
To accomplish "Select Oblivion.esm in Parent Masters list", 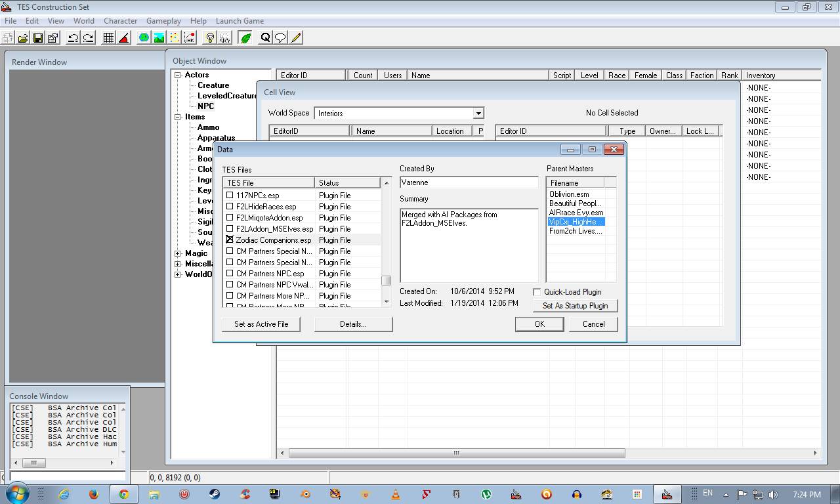I will point(569,194).
